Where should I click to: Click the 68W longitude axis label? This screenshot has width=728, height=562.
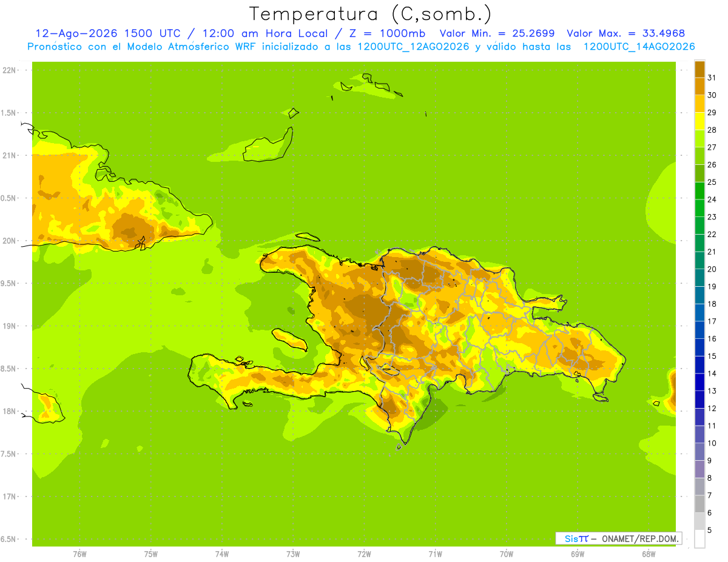[648, 554]
